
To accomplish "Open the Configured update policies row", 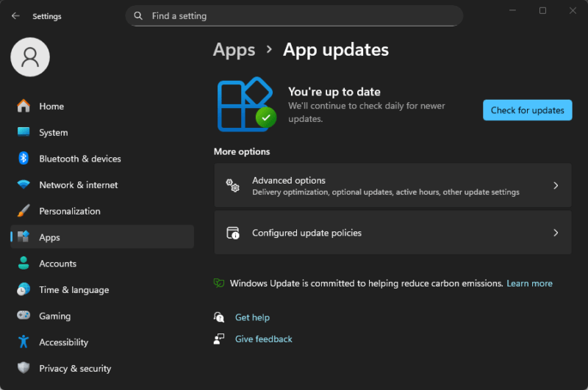I will [392, 232].
